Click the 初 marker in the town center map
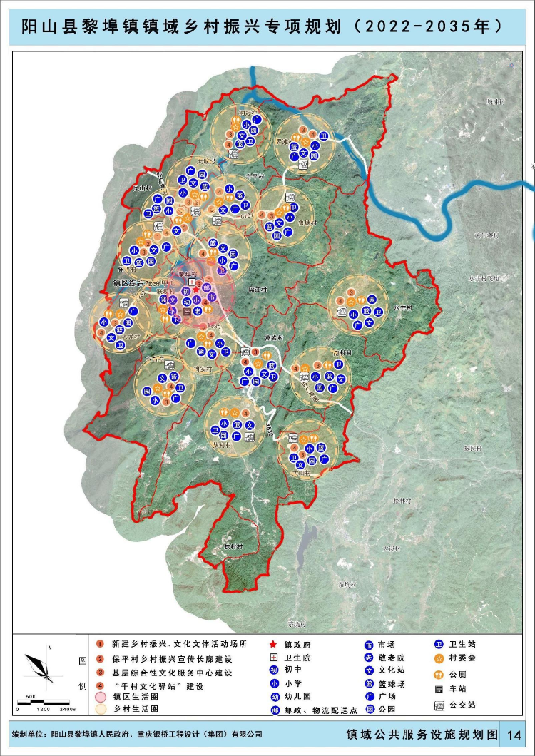 pyautogui.click(x=186, y=291)
